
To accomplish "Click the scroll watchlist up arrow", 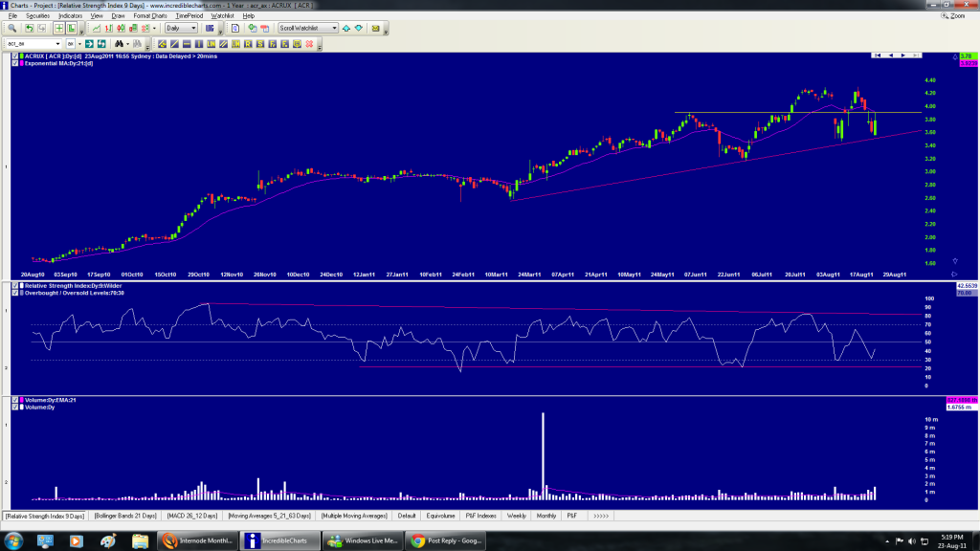I will pyautogui.click(x=346, y=28).
